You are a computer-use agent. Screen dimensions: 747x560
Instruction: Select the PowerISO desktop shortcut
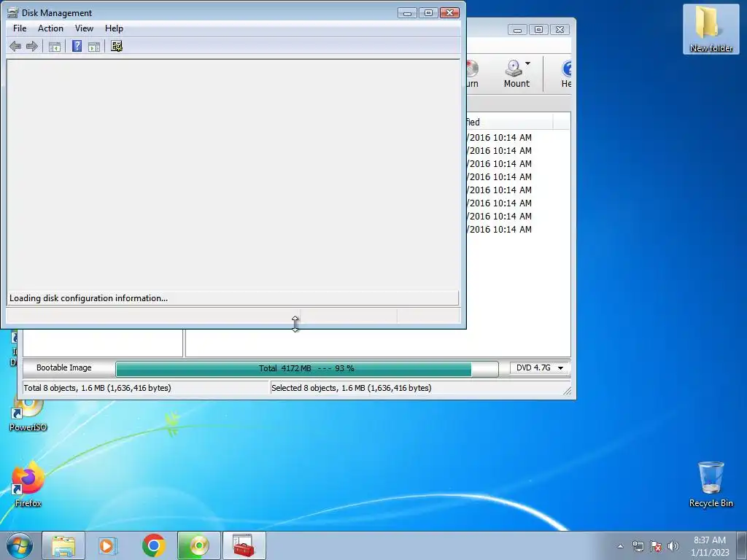pyautogui.click(x=28, y=414)
